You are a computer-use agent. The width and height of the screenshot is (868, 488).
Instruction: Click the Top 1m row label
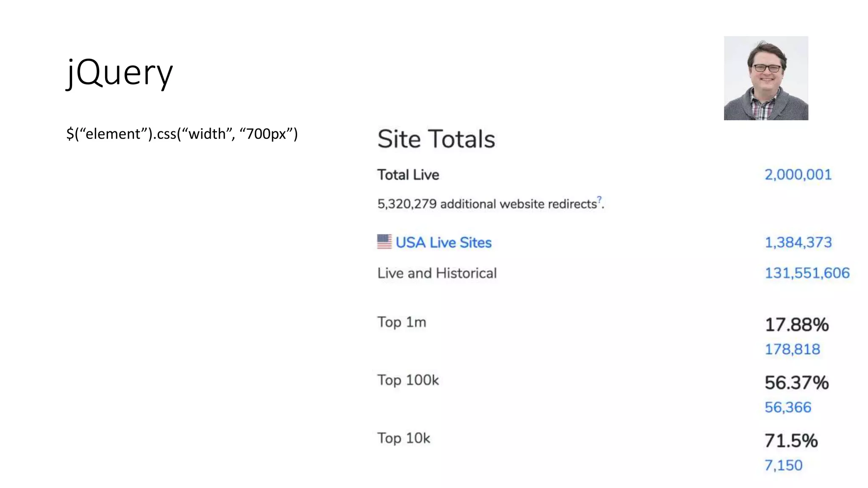coord(402,322)
